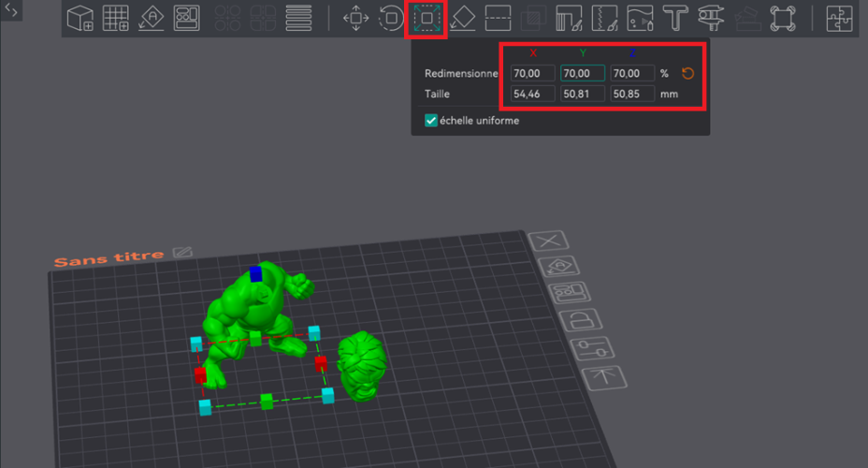Click the Z size field 50,85

pyautogui.click(x=631, y=94)
